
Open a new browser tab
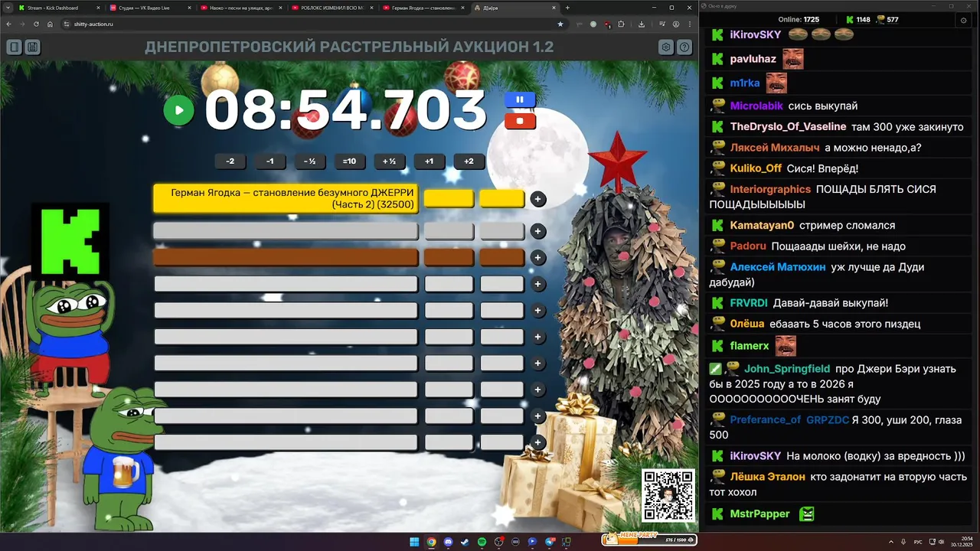point(567,8)
